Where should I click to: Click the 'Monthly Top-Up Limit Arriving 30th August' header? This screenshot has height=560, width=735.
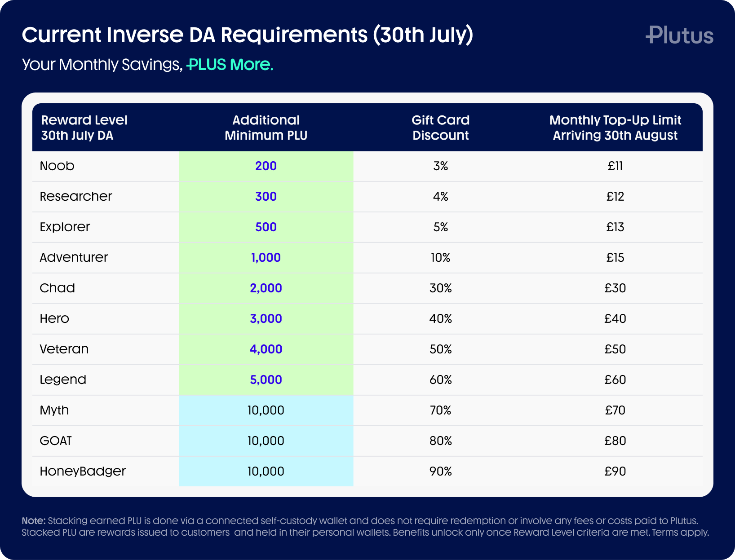point(615,128)
